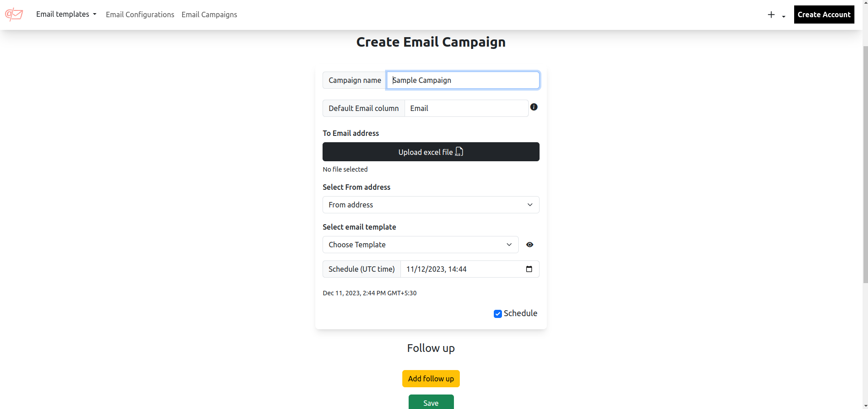Click the eye icon to preview template
The width and height of the screenshot is (868, 409).
(530, 245)
